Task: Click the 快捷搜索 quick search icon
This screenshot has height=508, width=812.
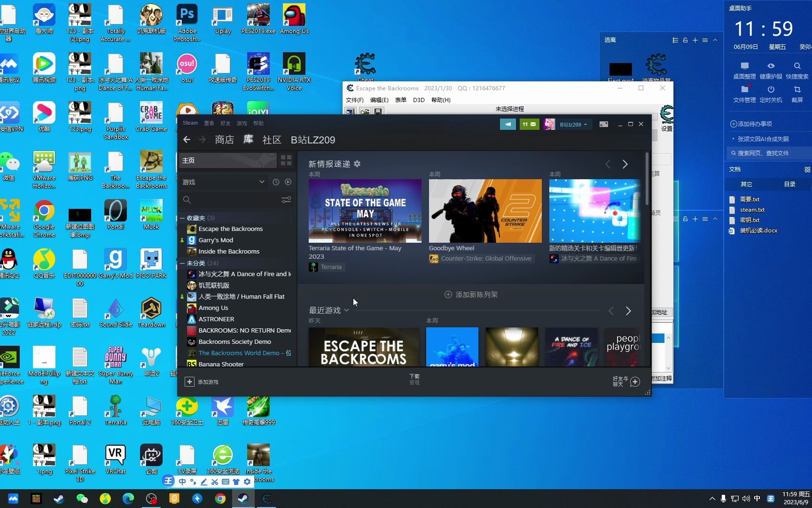Action: click(797, 66)
